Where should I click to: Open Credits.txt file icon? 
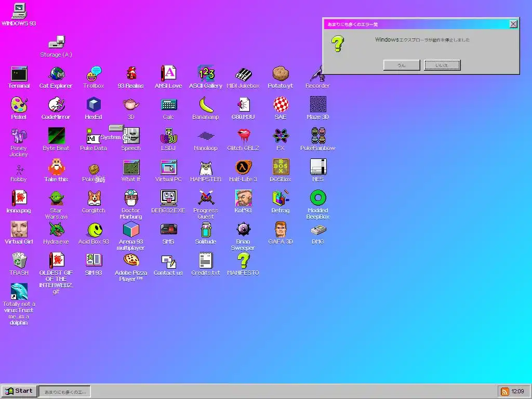pos(206,261)
